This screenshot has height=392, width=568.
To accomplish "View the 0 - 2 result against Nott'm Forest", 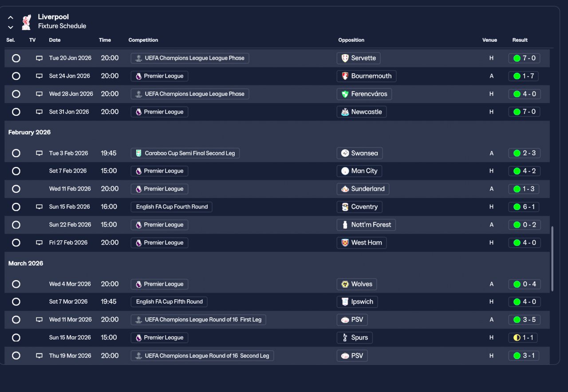I will click(x=525, y=225).
